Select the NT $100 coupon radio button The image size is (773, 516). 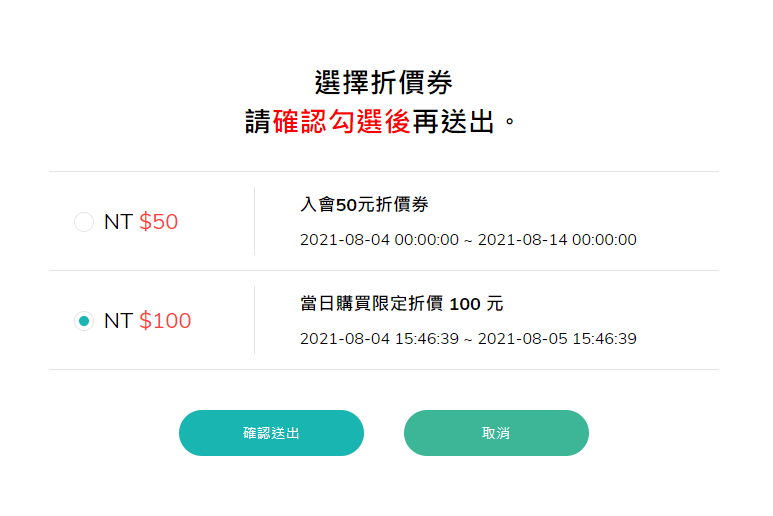[84, 321]
